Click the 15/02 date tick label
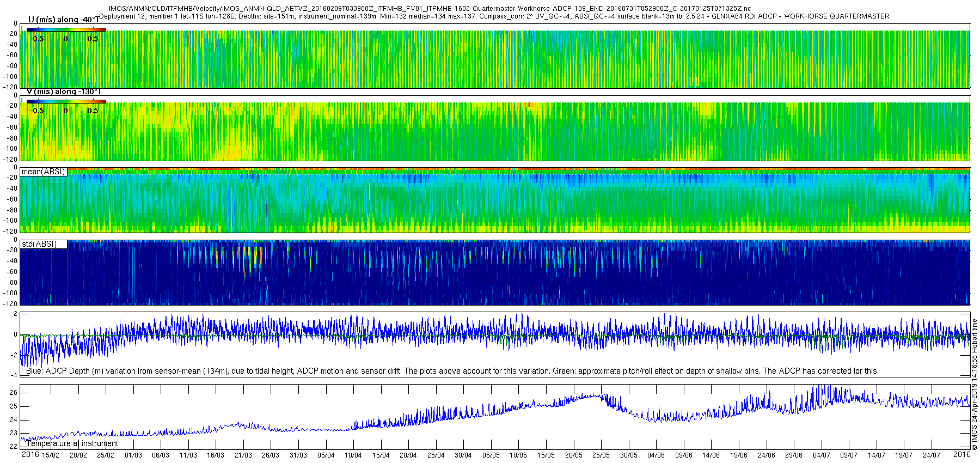 tap(51, 455)
